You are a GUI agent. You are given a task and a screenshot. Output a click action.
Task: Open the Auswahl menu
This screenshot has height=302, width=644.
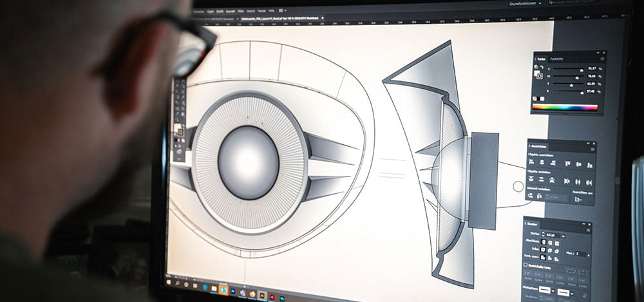click(231, 11)
